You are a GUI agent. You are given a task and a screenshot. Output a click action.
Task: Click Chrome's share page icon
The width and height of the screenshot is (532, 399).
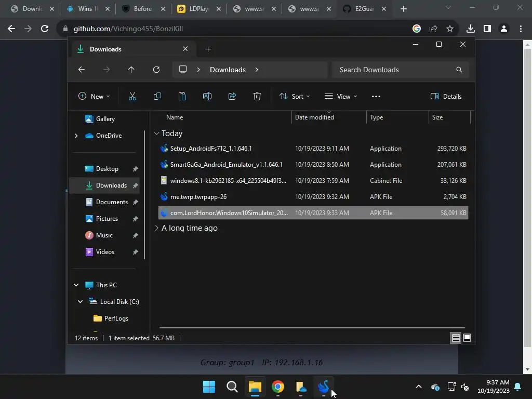pos(433,29)
